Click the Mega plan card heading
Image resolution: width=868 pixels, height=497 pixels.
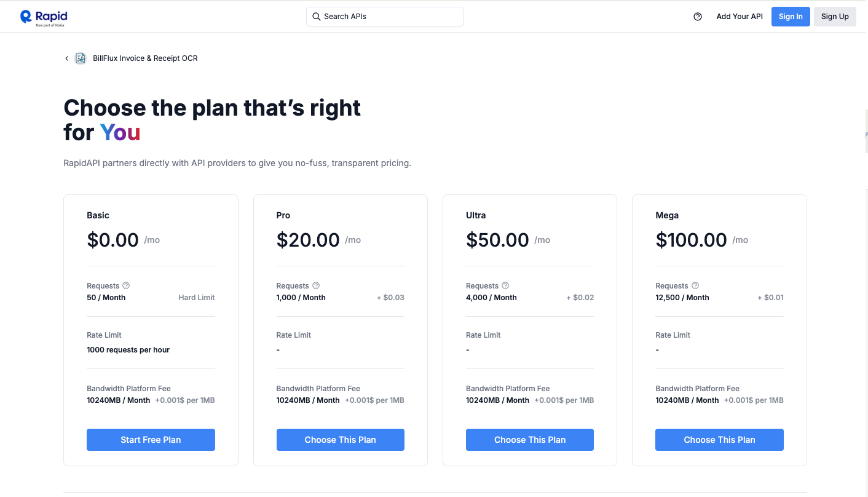point(667,215)
